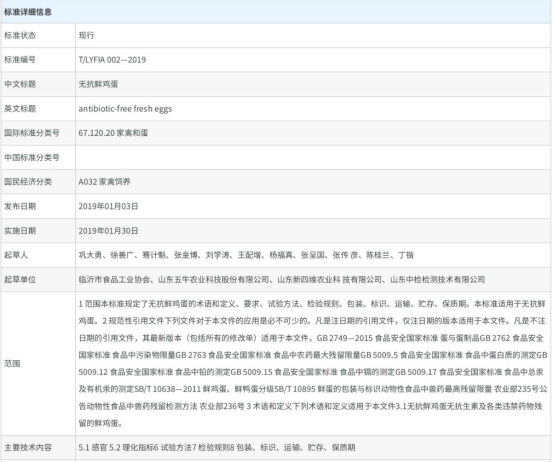This screenshot has height=462, width=554.
Task: Click the 标准详细信息 header title
Action: coord(28,12)
